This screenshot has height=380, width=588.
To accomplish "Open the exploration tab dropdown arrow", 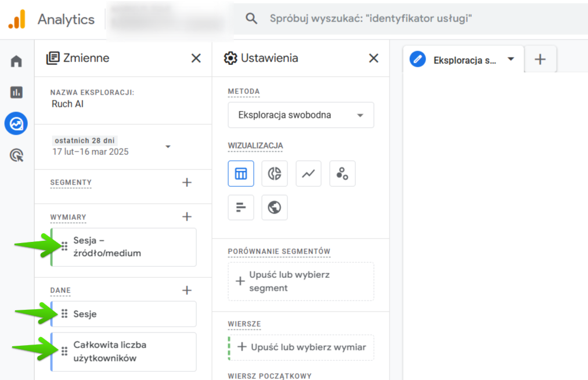I will click(x=511, y=59).
